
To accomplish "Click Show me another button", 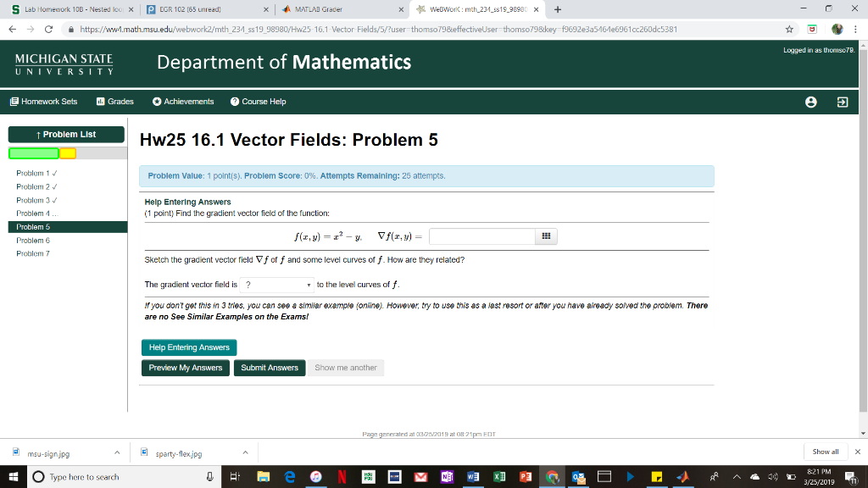I will click(346, 368).
